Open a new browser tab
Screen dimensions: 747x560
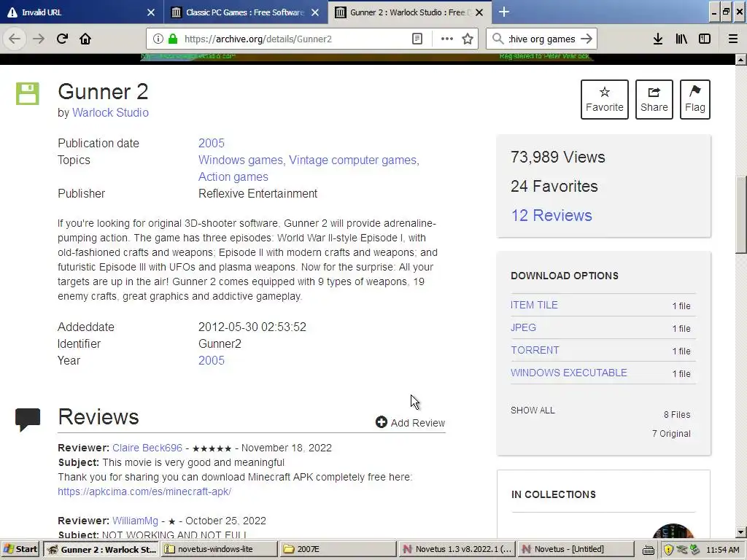tap(503, 12)
